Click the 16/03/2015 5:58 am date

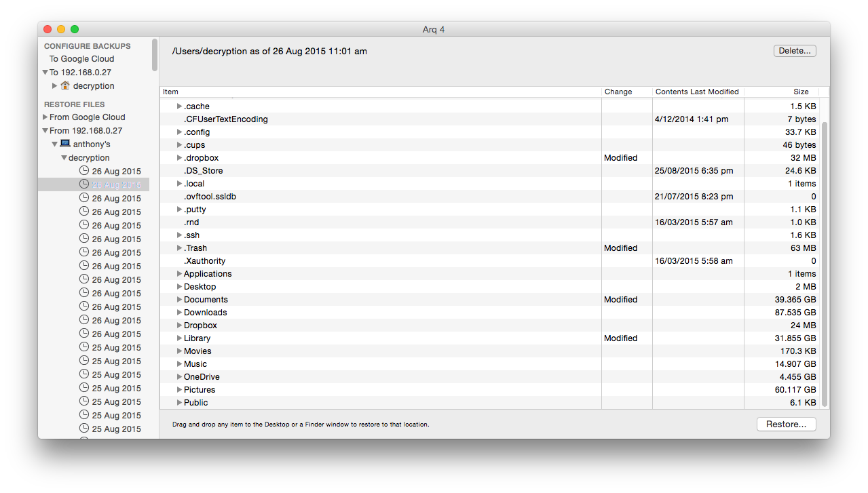pyautogui.click(x=694, y=261)
